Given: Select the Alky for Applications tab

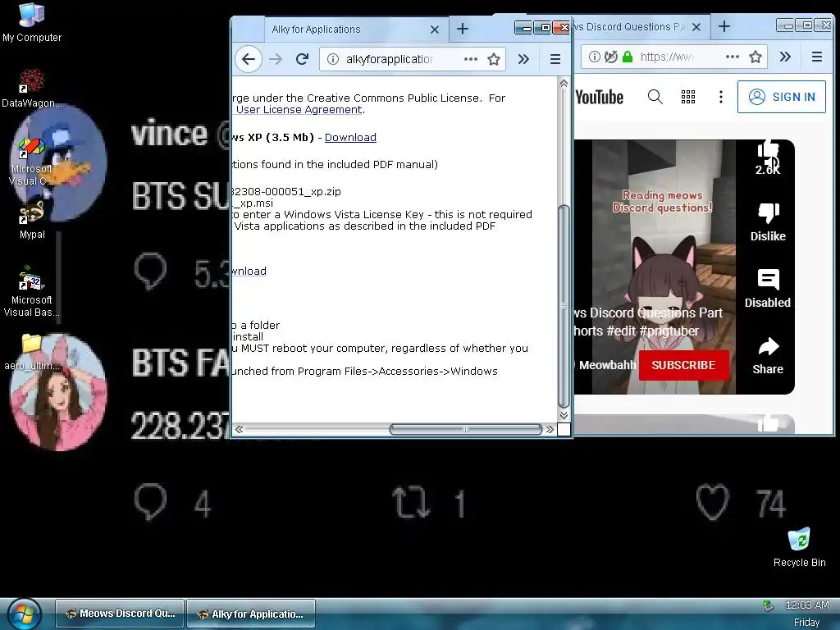Looking at the screenshot, I should tap(355, 30).
